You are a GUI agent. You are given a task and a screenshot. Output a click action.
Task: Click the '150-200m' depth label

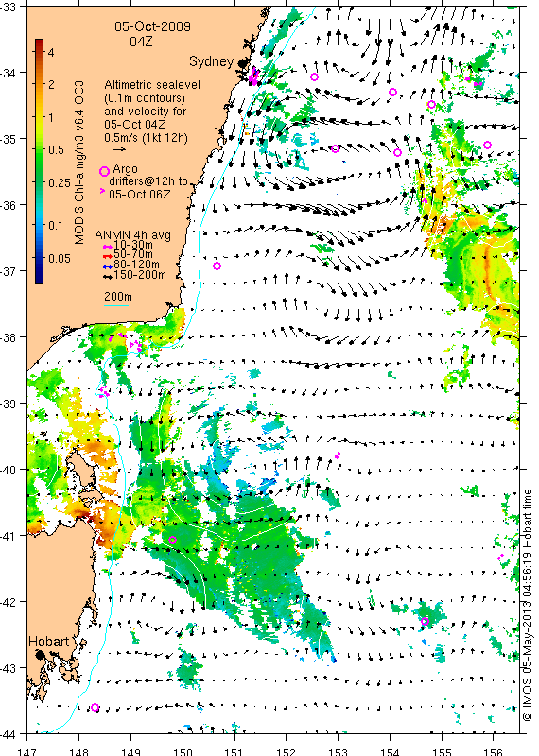(x=139, y=275)
